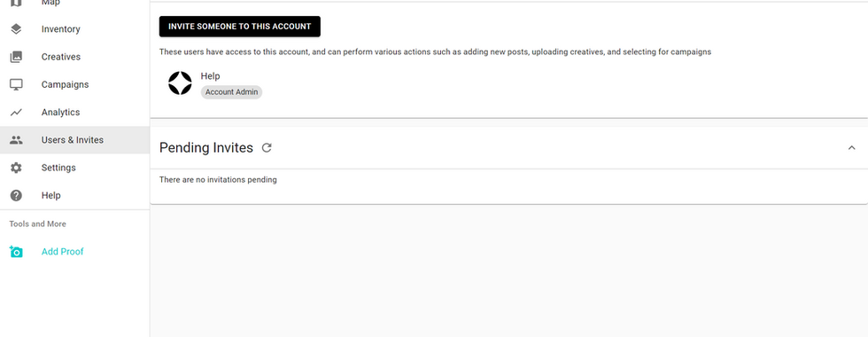The image size is (868, 337).
Task: Open the Campaigns section
Action: coord(74,84)
